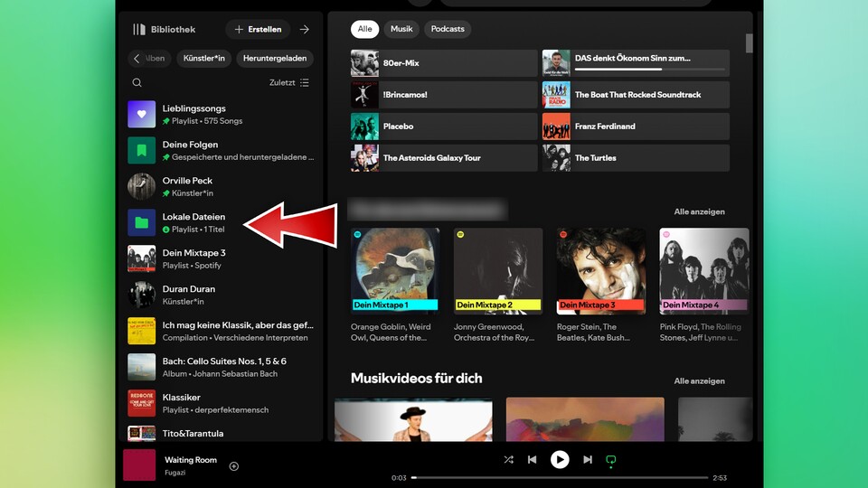The image size is (868, 488).
Task: Open Ich mag keine Klassik compilation
Action: pos(222,331)
